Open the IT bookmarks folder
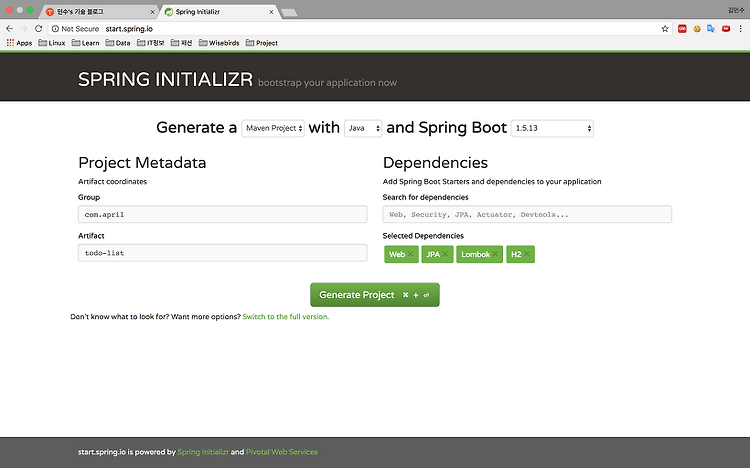This screenshot has height=468, width=750. 151,43
